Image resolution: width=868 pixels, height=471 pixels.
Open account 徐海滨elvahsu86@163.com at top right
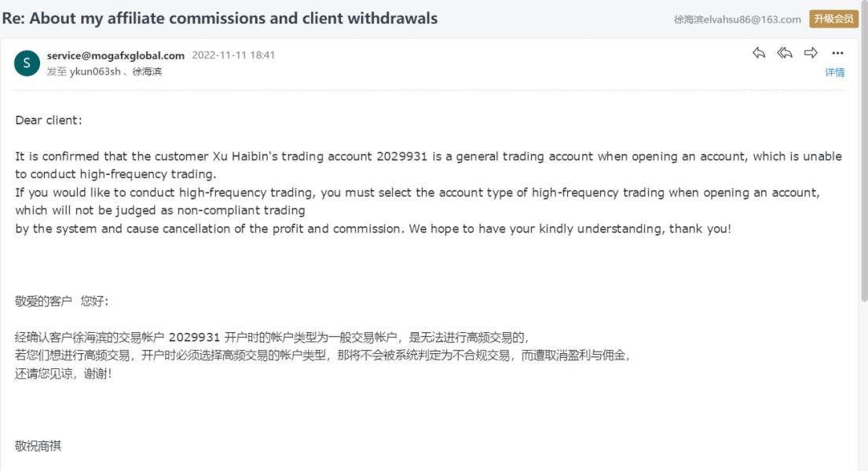point(737,19)
